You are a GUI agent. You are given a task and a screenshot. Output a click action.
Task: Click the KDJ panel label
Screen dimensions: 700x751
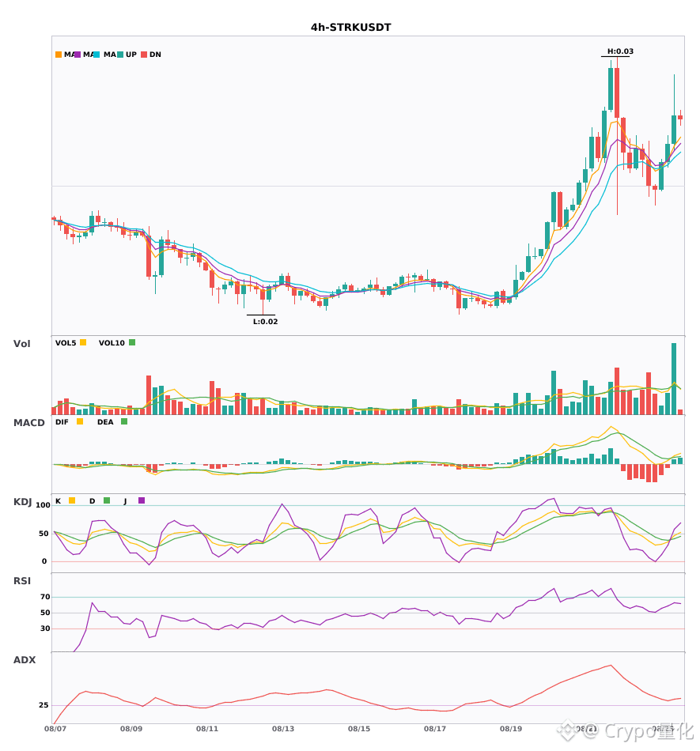(x=22, y=502)
